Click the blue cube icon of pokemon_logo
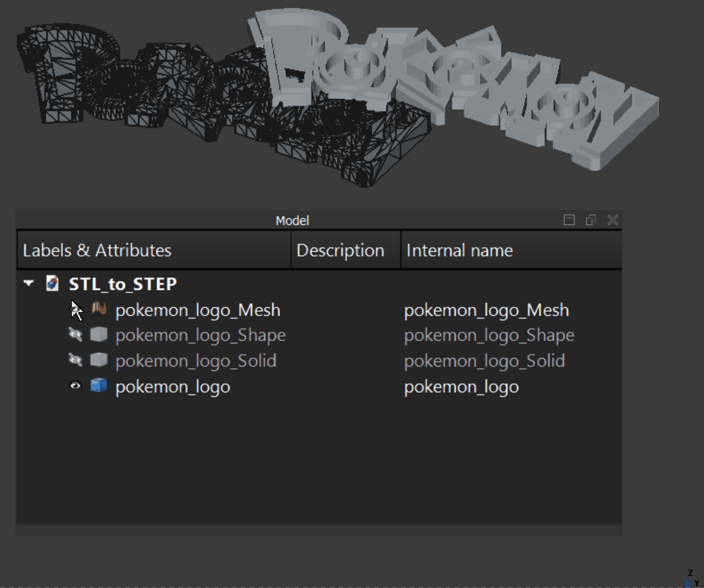Image resolution: width=704 pixels, height=588 pixels. click(99, 386)
